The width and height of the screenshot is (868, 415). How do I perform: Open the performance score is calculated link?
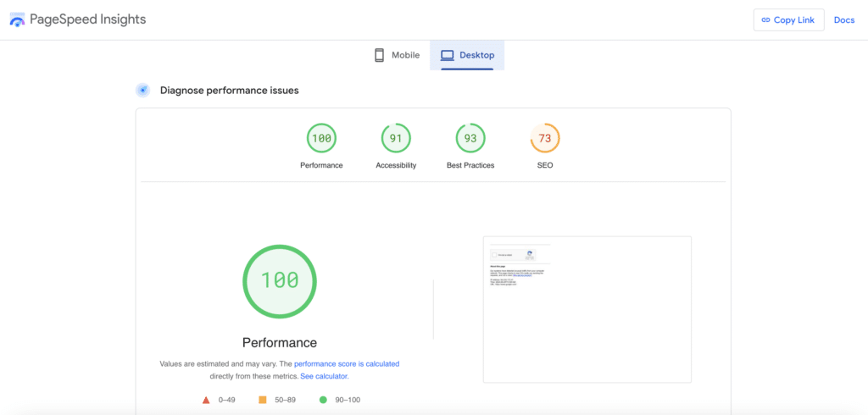click(x=347, y=364)
